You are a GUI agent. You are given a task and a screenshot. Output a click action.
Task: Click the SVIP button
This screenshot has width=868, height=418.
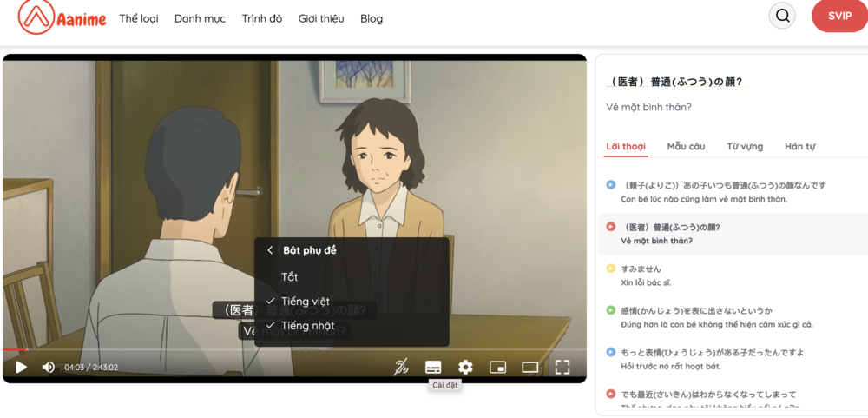[x=839, y=16]
